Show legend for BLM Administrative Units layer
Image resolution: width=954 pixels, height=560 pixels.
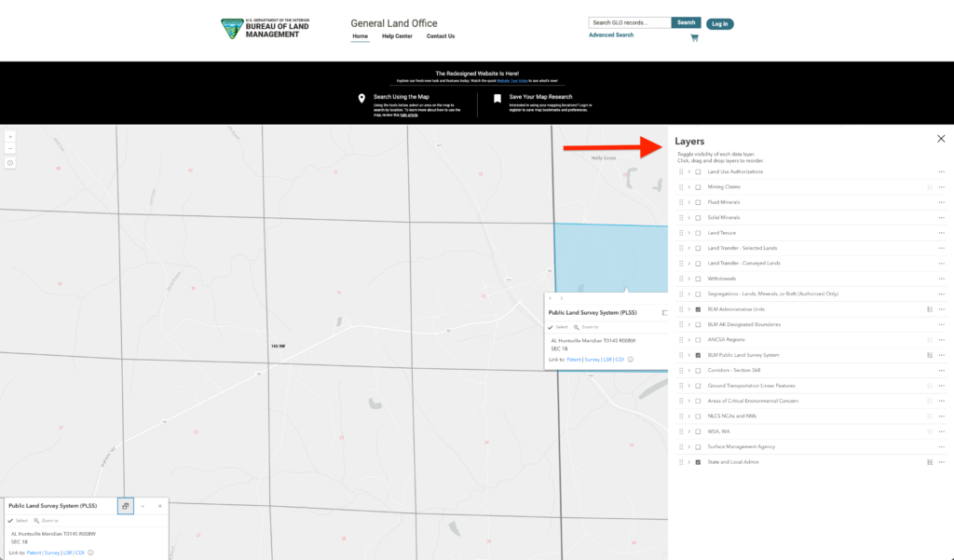930,309
